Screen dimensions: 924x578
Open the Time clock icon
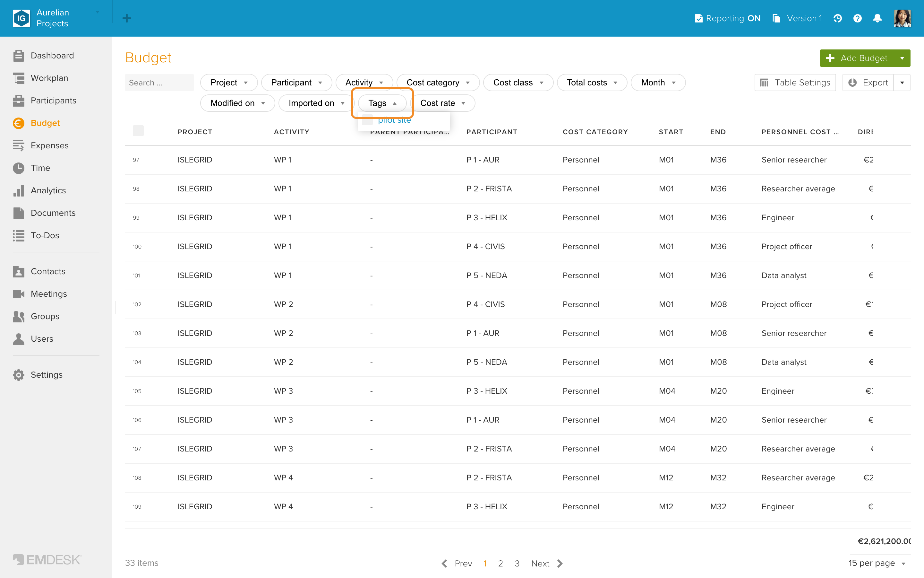(x=18, y=168)
